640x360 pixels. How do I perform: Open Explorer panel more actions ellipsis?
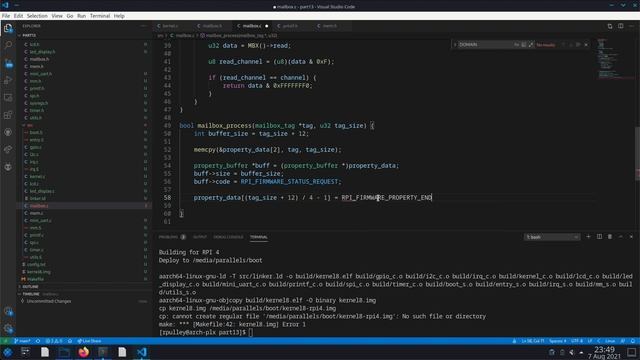click(x=143, y=26)
